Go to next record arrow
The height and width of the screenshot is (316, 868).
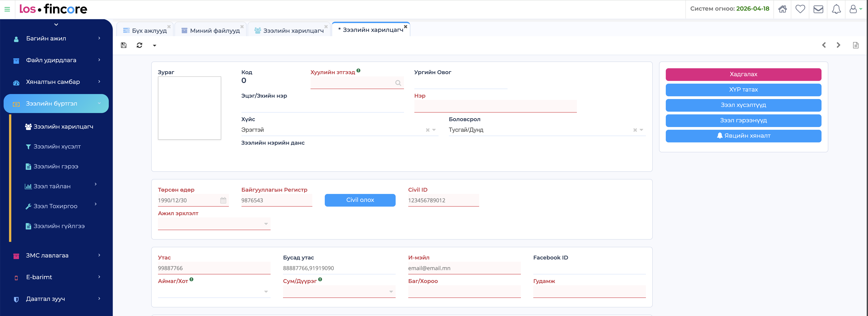838,45
